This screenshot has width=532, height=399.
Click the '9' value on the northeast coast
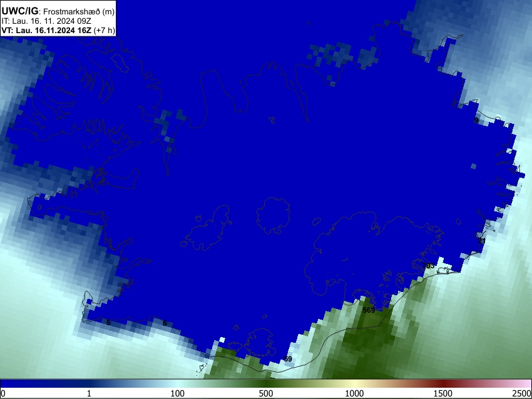click(476, 120)
